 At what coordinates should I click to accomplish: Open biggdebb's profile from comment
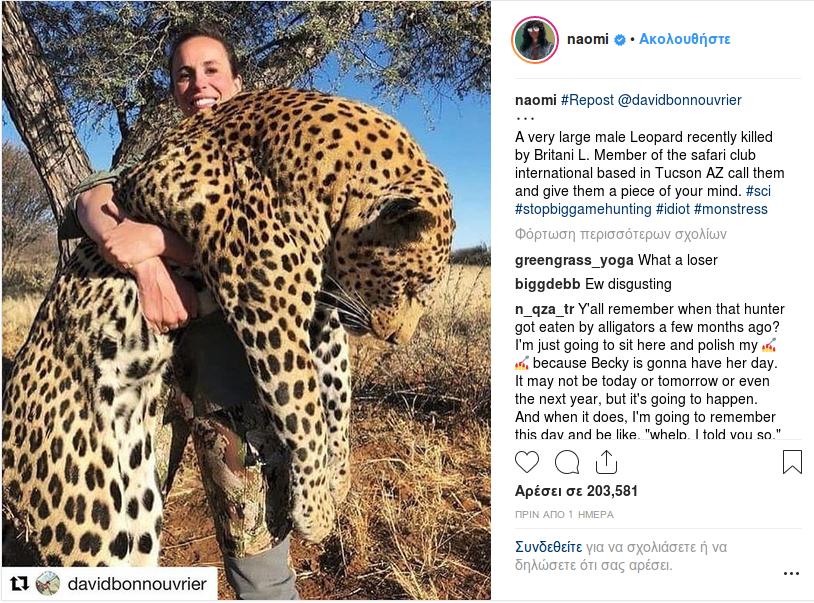tap(547, 284)
